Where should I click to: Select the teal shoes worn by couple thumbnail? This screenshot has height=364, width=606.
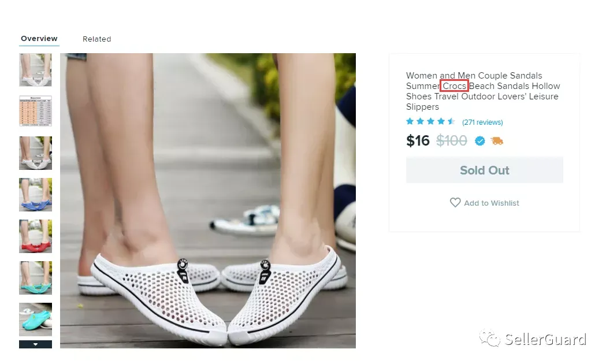[x=36, y=278]
